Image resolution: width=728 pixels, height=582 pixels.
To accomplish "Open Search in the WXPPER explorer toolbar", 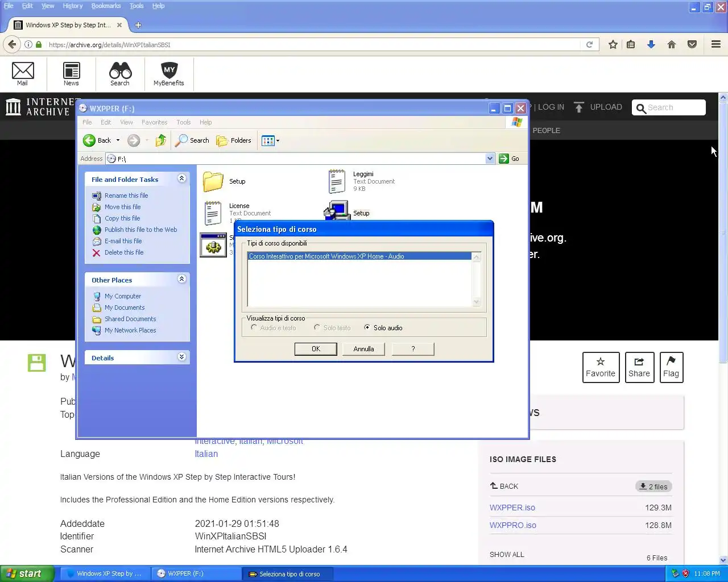I will (192, 140).
